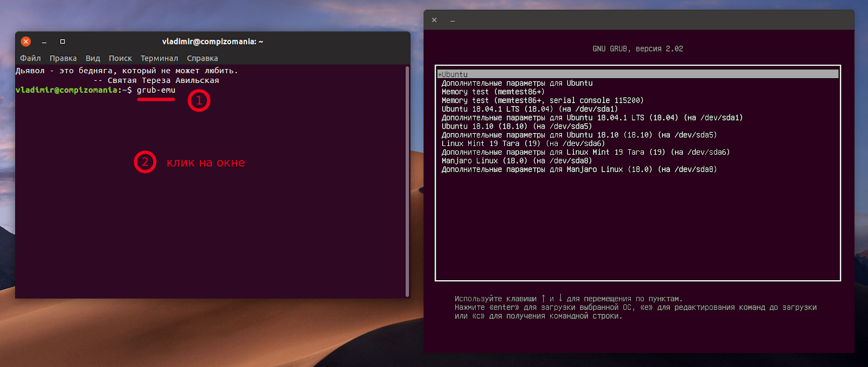Choose Memory test (memtest86+) entry without serial console
Image resolution: width=868 pixels, height=367 pixels.
[493, 92]
